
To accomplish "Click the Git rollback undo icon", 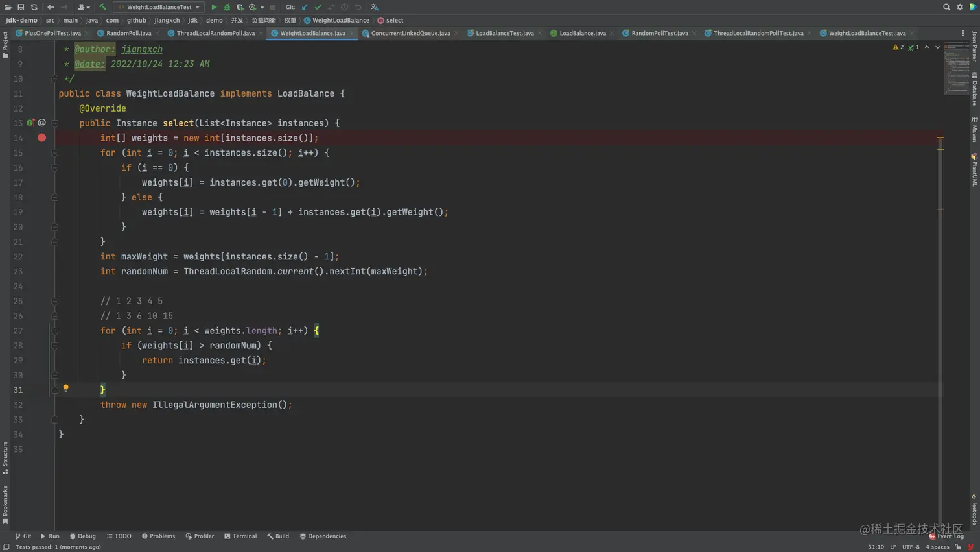I will pos(358,7).
